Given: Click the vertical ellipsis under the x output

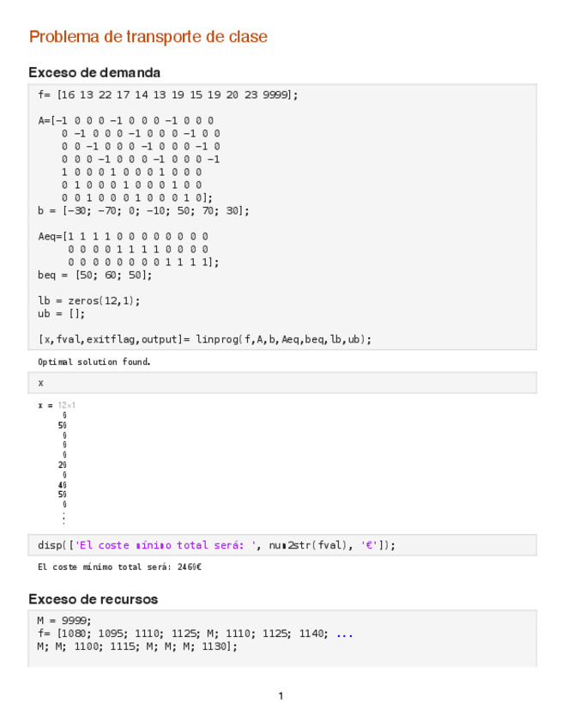Looking at the screenshot, I should tap(63, 519).
